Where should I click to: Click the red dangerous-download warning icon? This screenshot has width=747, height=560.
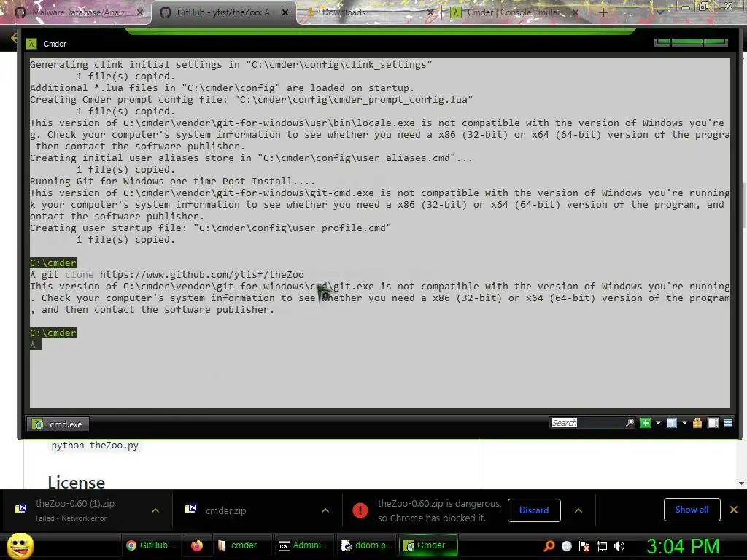pyautogui.click(x=360, y=510)
